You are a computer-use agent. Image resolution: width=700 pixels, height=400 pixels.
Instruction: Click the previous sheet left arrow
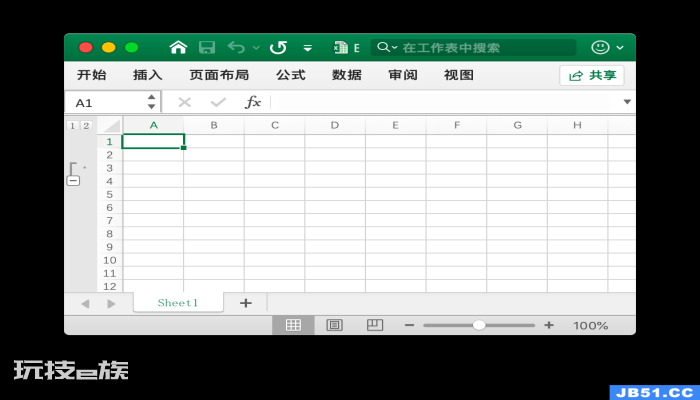click(x=85, y=304)
